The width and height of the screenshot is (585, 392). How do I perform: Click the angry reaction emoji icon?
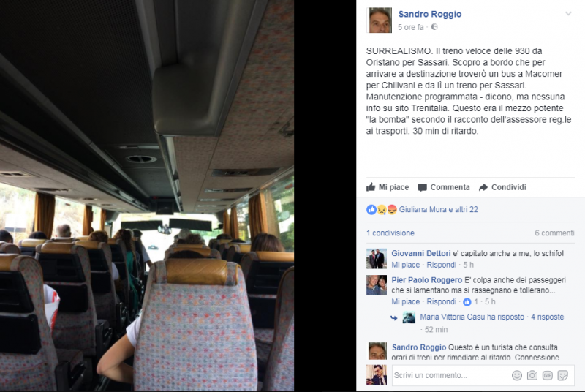tap(392, 210)
